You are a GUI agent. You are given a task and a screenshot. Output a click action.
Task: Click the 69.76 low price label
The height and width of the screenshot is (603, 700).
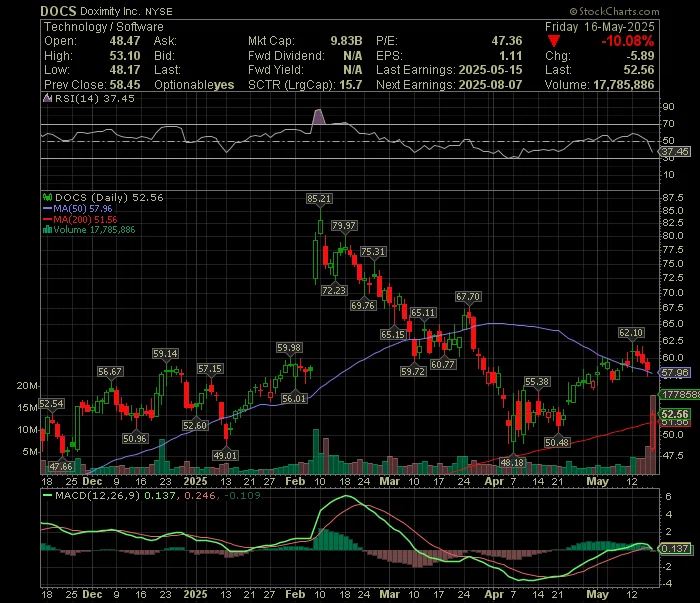click(x=363, y=305)
